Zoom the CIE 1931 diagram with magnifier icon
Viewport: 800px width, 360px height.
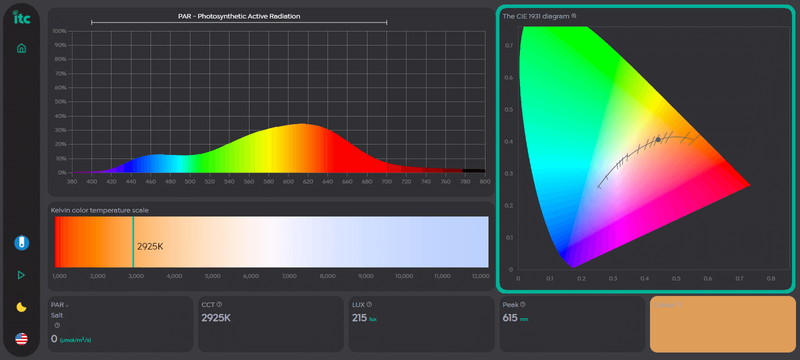tap(574, 16)
